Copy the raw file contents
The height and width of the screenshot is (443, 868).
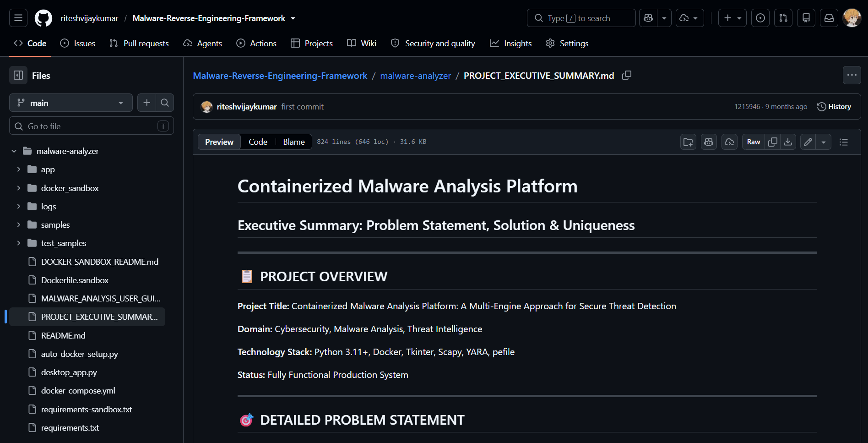773,142
